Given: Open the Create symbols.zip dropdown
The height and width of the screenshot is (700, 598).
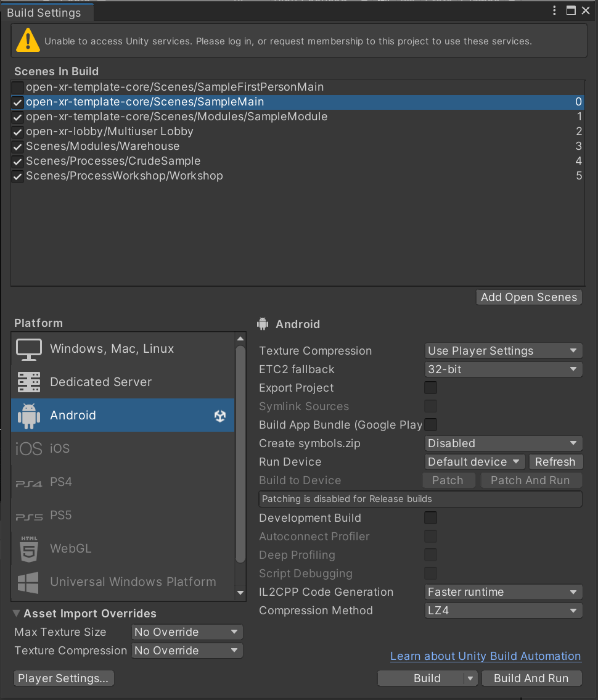Looking at the screenshot, I should tap(504, 443).
